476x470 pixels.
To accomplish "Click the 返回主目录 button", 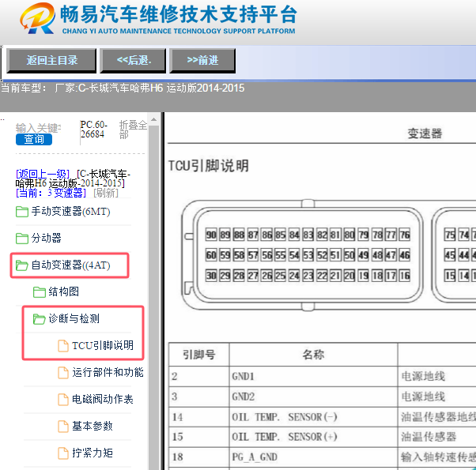I will (x=51, y=60).
